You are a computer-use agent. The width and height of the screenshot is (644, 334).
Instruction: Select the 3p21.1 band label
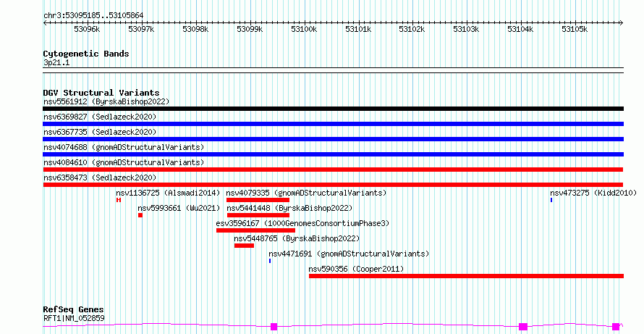[56, 63]
